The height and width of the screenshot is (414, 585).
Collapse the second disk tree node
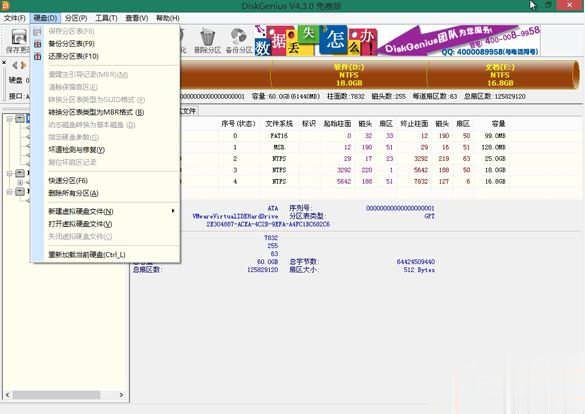click(x=9, y=173)
